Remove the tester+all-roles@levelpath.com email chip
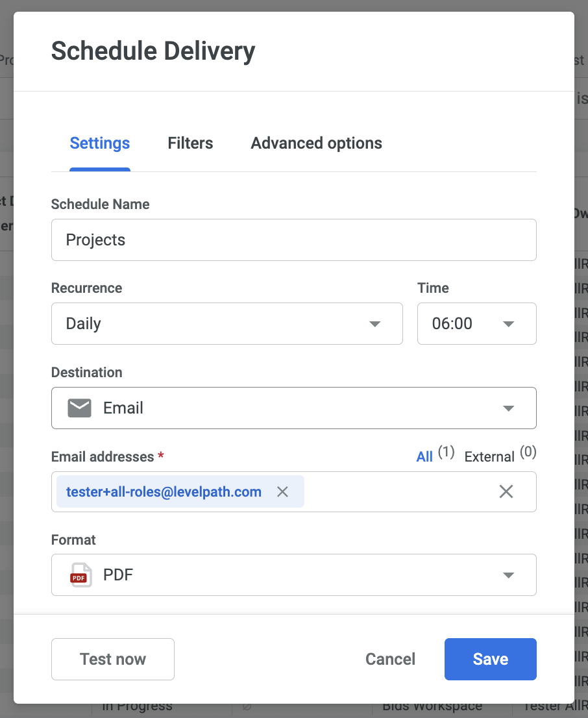This screenshot has height=718, width=588. point(282,492)
